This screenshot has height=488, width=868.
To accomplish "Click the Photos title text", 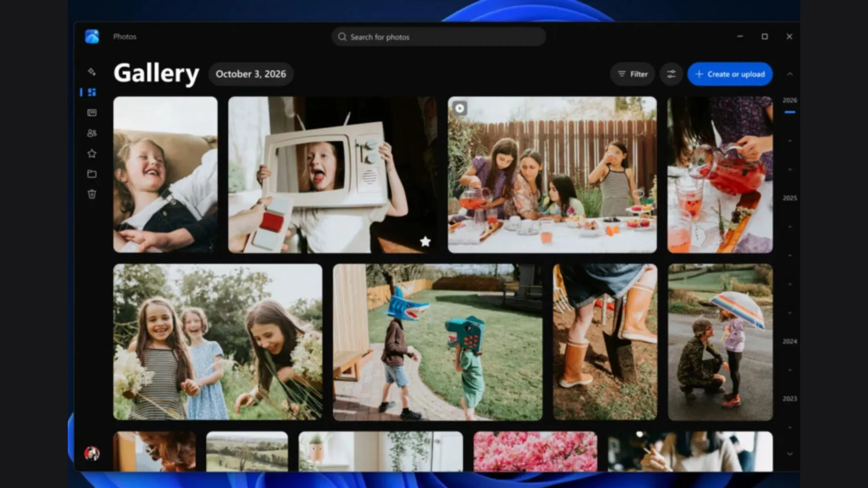I will click(125, 37).
